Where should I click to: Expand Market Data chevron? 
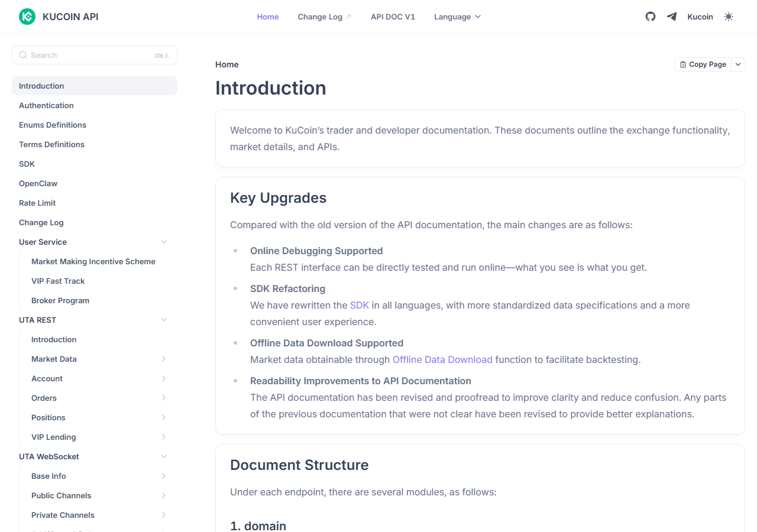(164, 359)
